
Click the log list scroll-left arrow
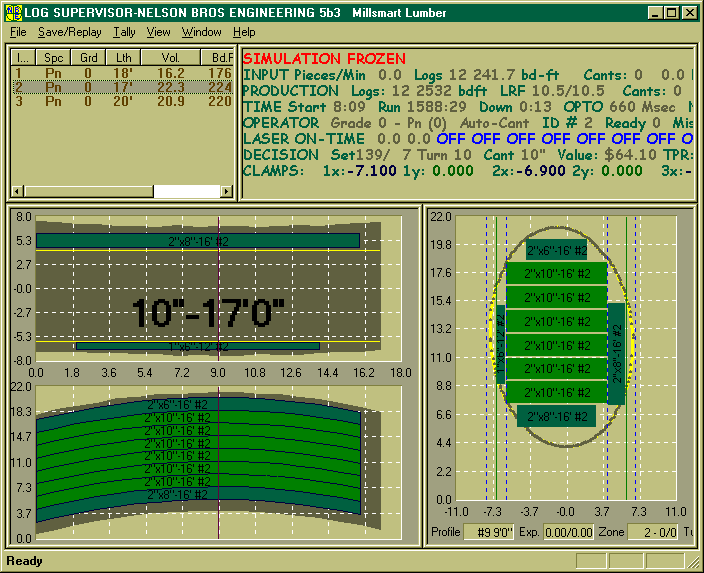point(17,191)
